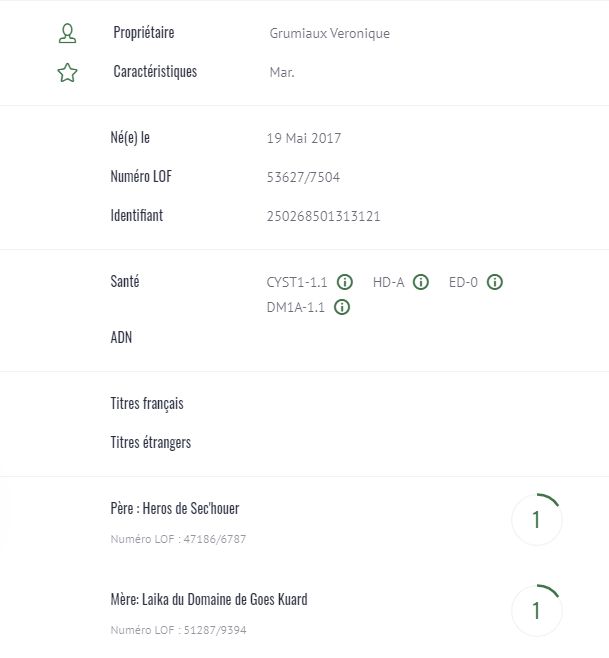Click the circular badge beside Mère
Screen dimensions: 609x658
click(536, 610)
